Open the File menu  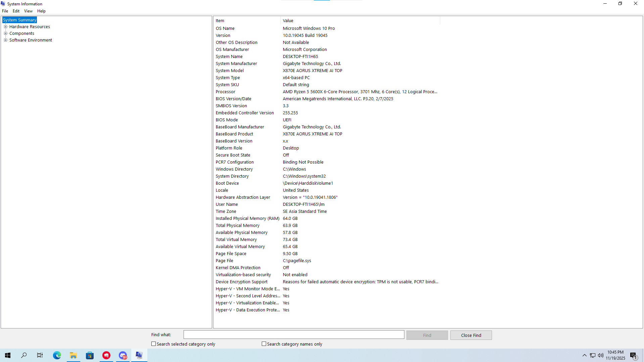(5, 11)
